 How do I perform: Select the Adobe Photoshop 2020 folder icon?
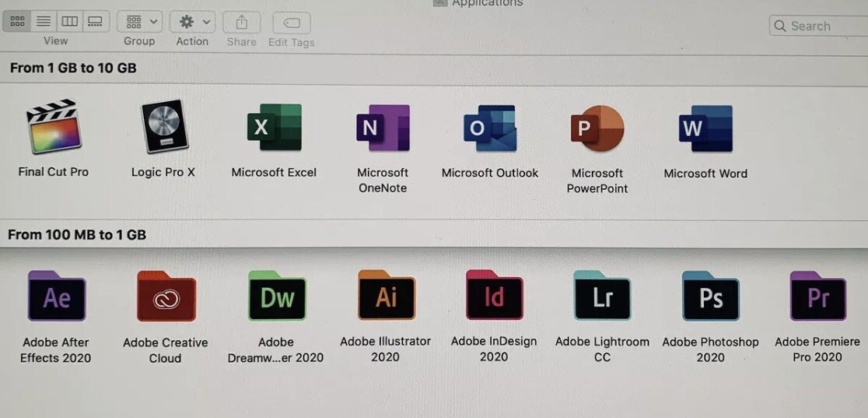coord(710,296)
